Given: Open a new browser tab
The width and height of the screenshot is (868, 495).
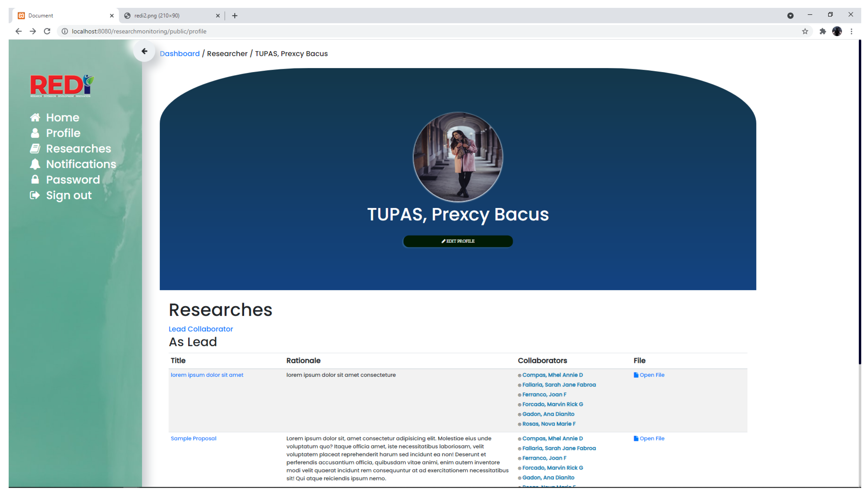Looking at the screenshot, I should [x=234, y=16].
